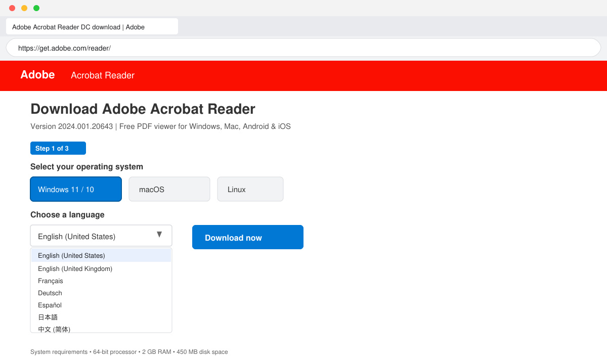Collapse the language dropdown showing English (United States)
The height and width of the screenshot is (364, 607).
[x=101, y=236]
